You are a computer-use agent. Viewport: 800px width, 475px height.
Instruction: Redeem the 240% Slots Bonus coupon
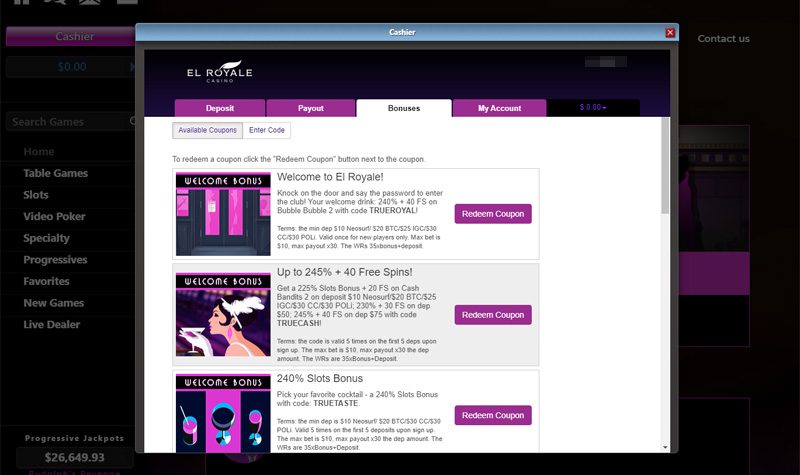click(493, 415)
